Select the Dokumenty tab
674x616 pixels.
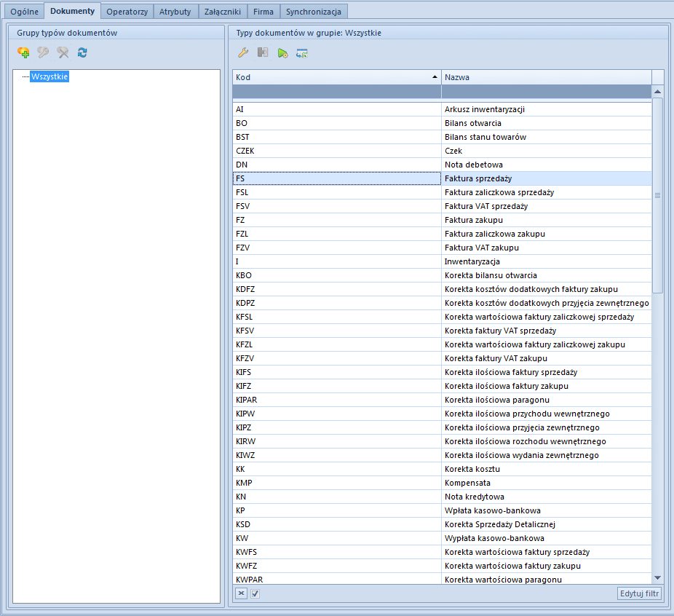72,11
